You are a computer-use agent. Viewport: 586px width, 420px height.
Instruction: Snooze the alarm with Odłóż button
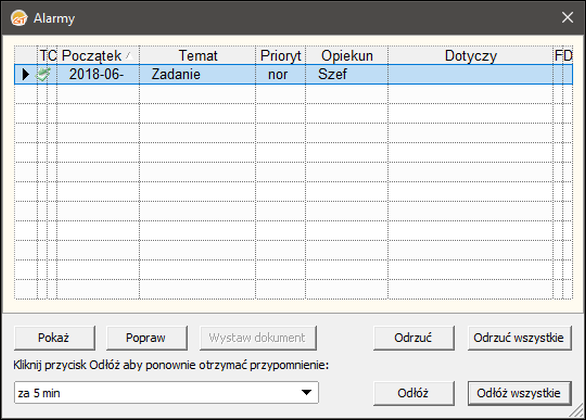tap(414, 393)
